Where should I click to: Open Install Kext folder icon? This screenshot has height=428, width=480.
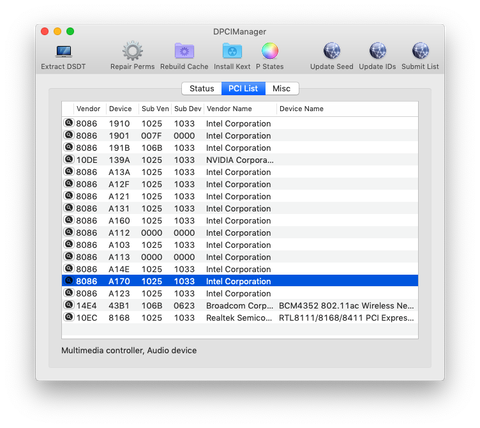[232, 51]
